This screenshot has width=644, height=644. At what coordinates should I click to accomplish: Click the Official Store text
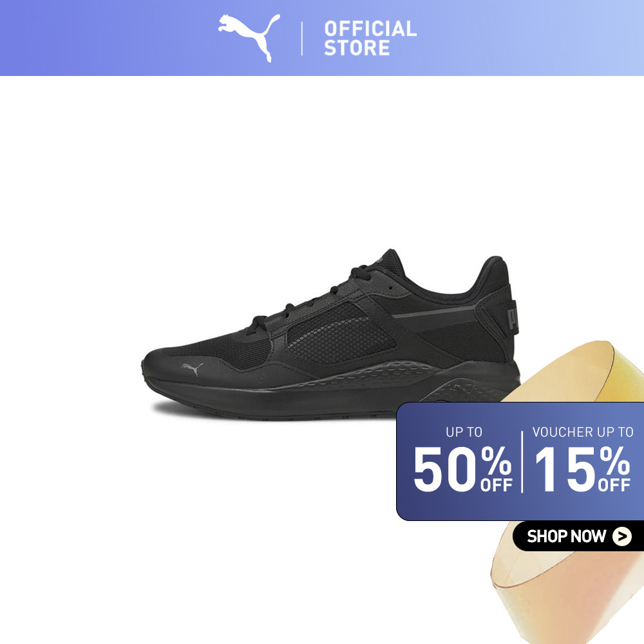[370, 39]
